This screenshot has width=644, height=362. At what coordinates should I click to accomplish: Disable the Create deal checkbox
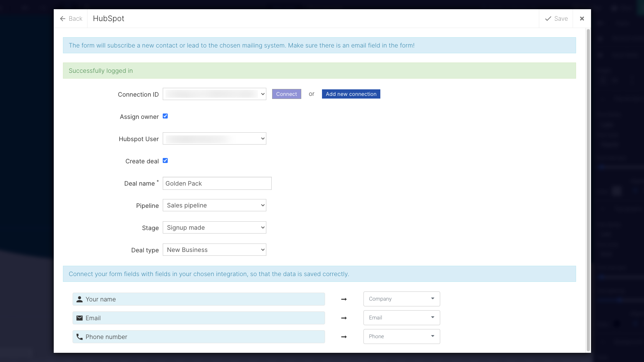[x=165, y=161]
